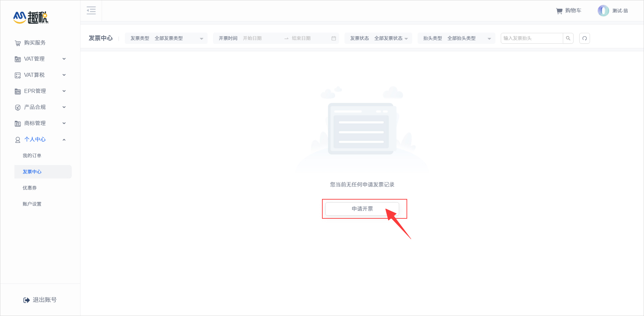Open 我的订单 in sidebar
644x316 pixels.
pyautogui.click(x=32, y=156)
